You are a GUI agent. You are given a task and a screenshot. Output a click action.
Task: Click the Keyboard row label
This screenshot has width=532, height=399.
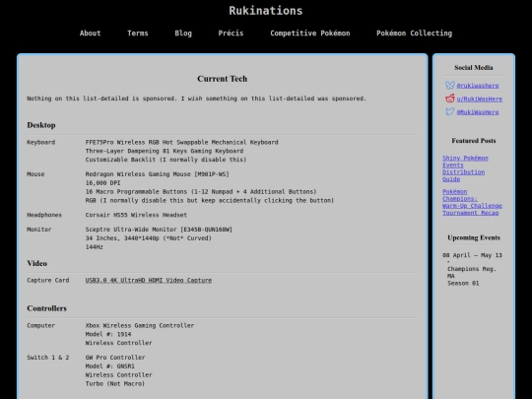(41, 142)
